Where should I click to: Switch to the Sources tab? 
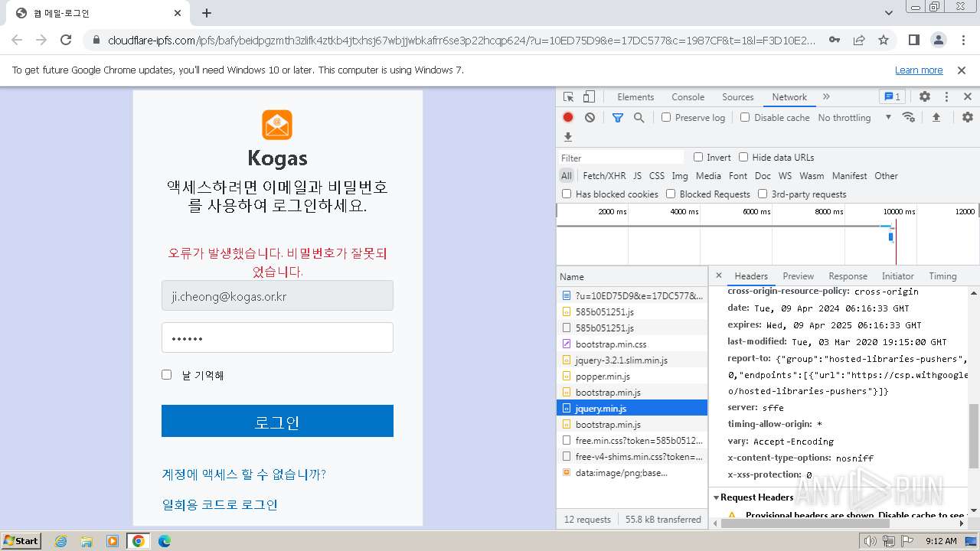pos(738,97)
